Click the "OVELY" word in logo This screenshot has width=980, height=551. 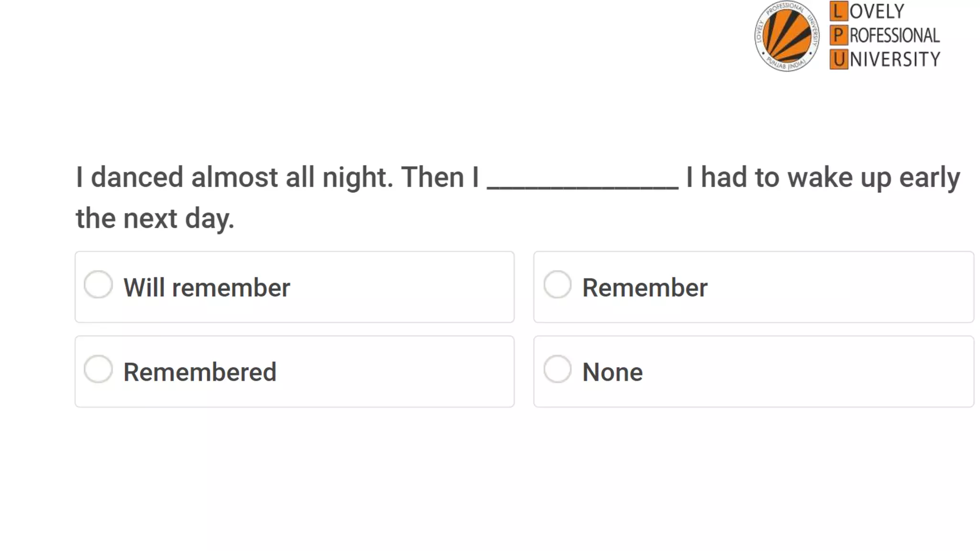tap(877, 11)
